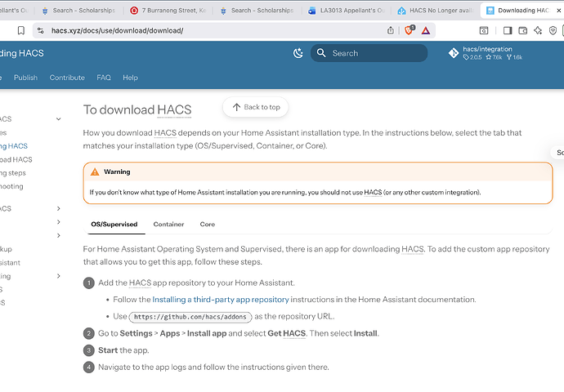Open the Help navigation tab
Image resolution: width=564 pixels, height=392 pixels.
pos(130,78)
